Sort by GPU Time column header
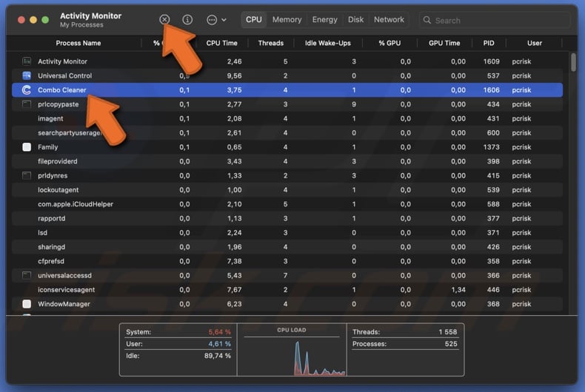 [444, 43]
